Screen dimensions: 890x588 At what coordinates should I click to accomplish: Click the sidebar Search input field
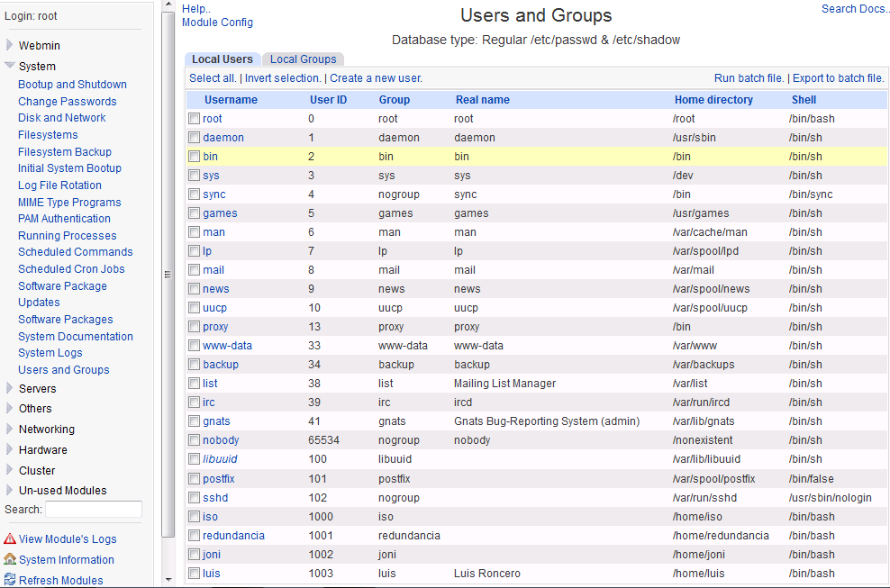94,510
